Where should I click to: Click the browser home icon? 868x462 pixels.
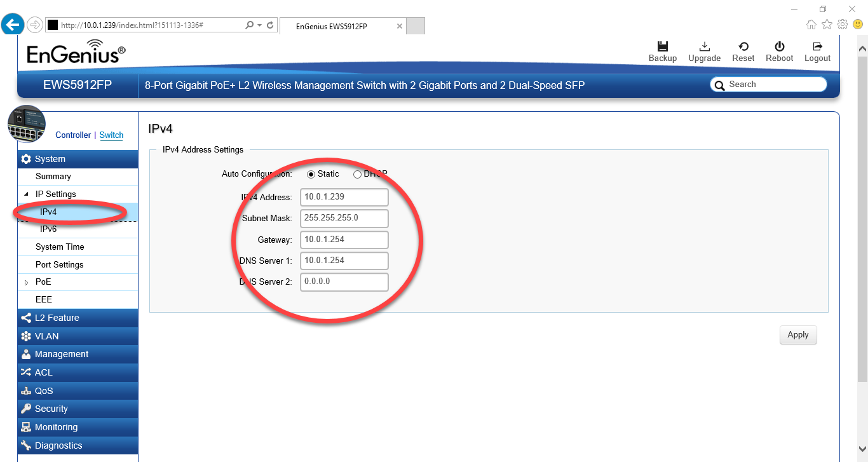pyautogui.click(x=811, y=25)
